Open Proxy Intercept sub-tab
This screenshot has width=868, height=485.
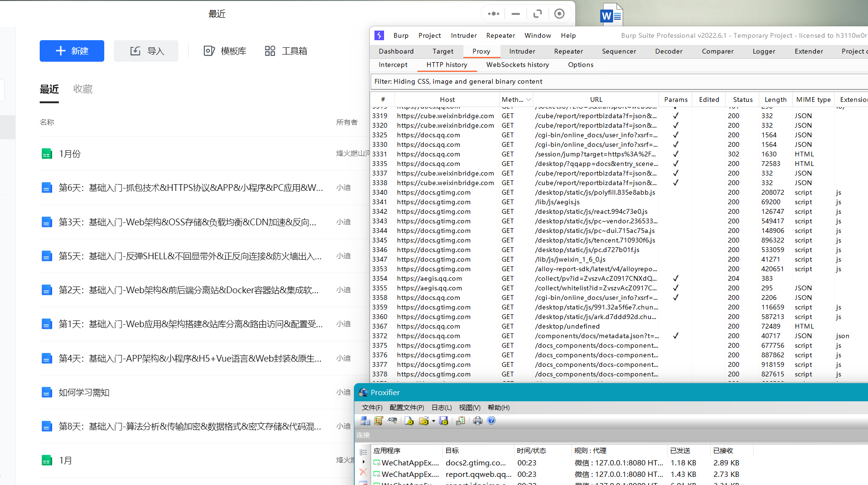(x=393, y=65)
